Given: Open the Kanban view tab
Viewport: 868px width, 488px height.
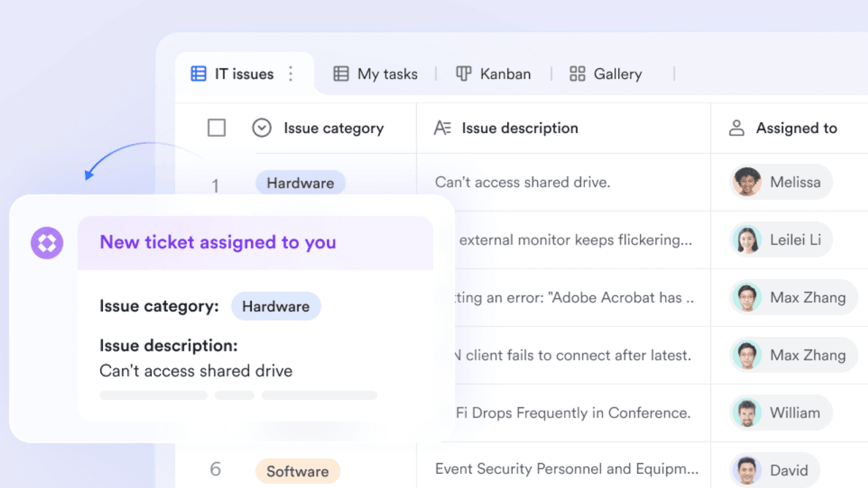Looking at the screenshot, I should click(x=494, y=74).
